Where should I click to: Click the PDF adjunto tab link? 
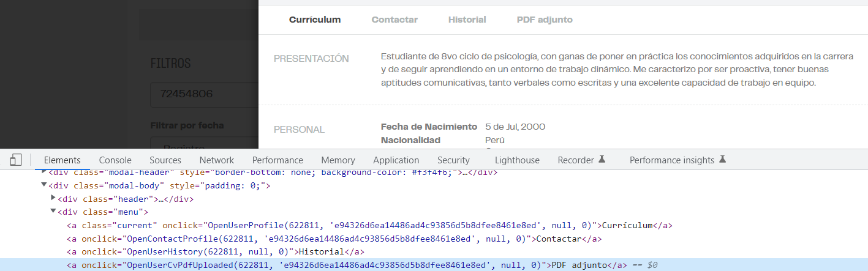click(545, 20)
